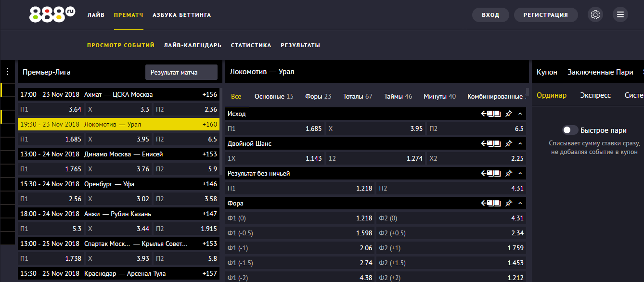
Task: Open the Динамо Москва — Енисей match
Action: pyautogui.click(x=118, y=154)
